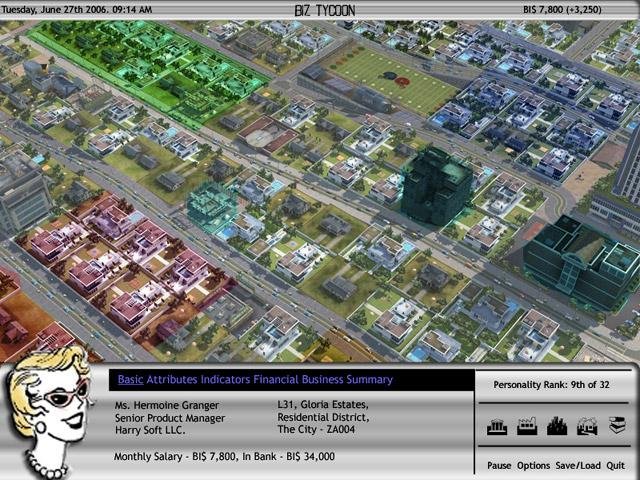Click the L31, Gloria Estates address line
The image size is (640, 480).
point(323,404)
